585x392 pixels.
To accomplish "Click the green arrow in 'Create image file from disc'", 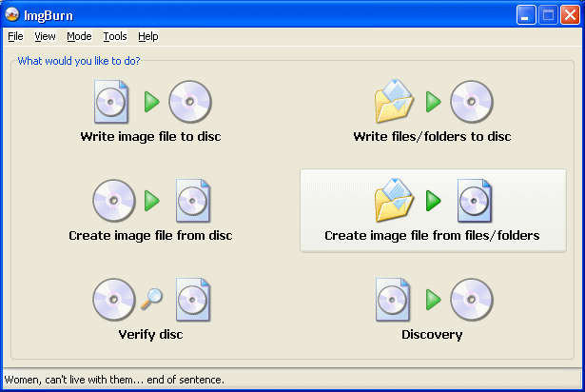I will pyautogui.click(x=152, y=201).
